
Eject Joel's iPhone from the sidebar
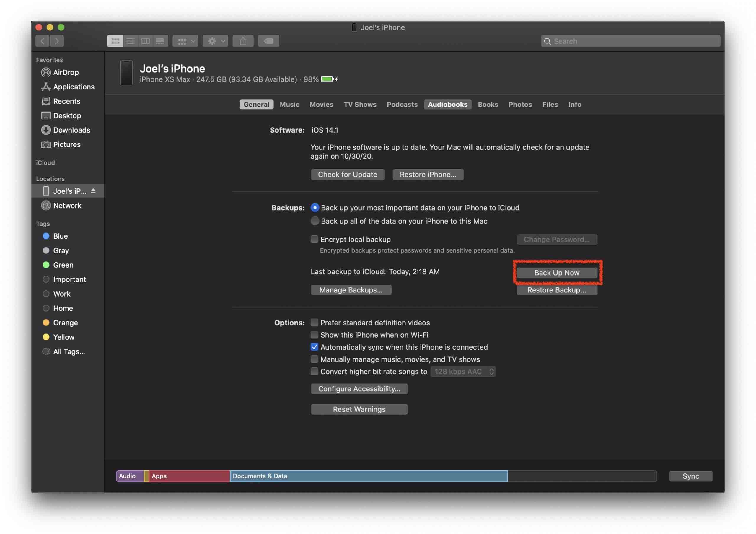93,191
